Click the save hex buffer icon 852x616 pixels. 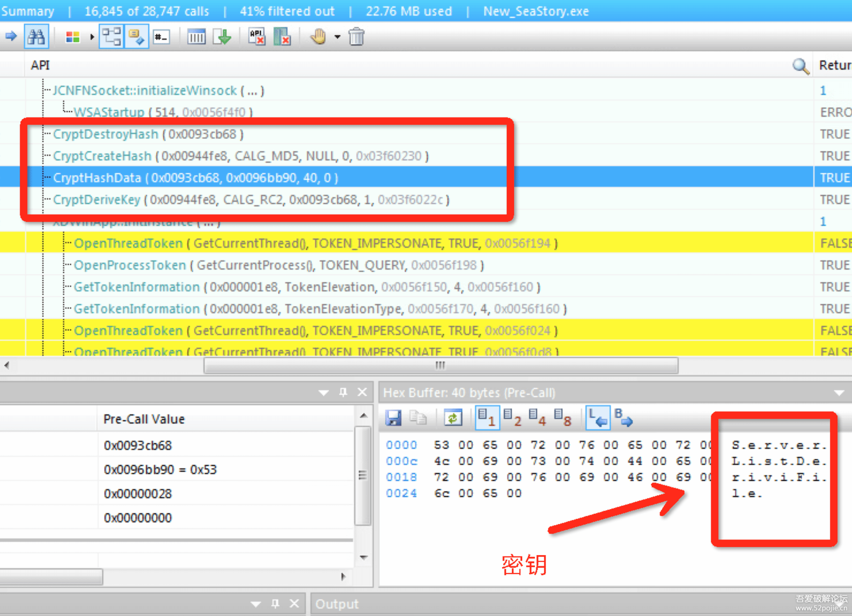393,418
